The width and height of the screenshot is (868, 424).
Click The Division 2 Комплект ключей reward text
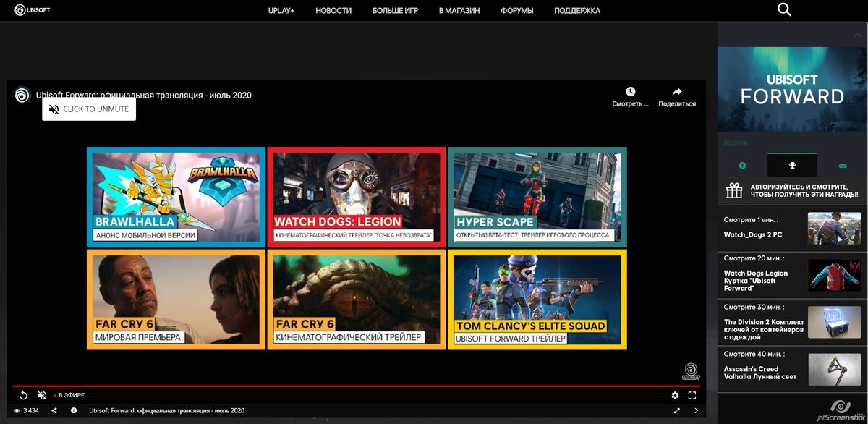coord(762,329)
